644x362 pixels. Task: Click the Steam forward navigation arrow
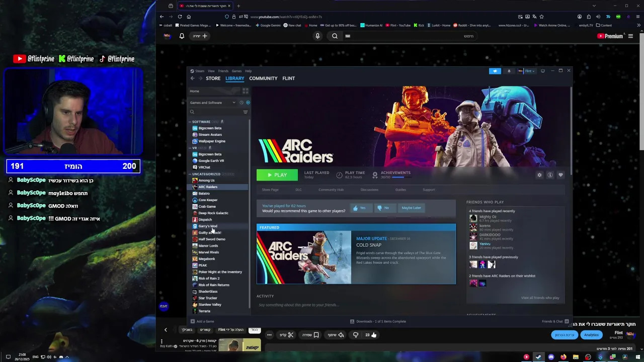200,78
